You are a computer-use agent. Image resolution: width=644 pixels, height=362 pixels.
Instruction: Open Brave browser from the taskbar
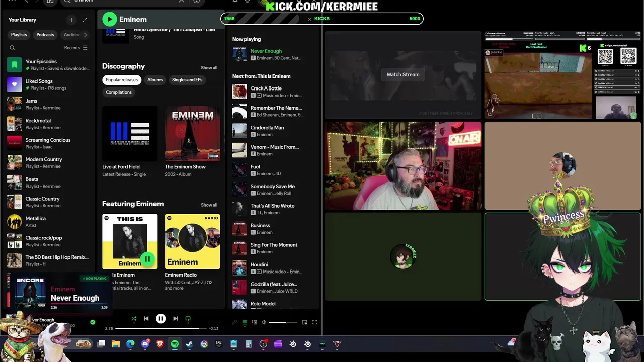pos(160,344)
